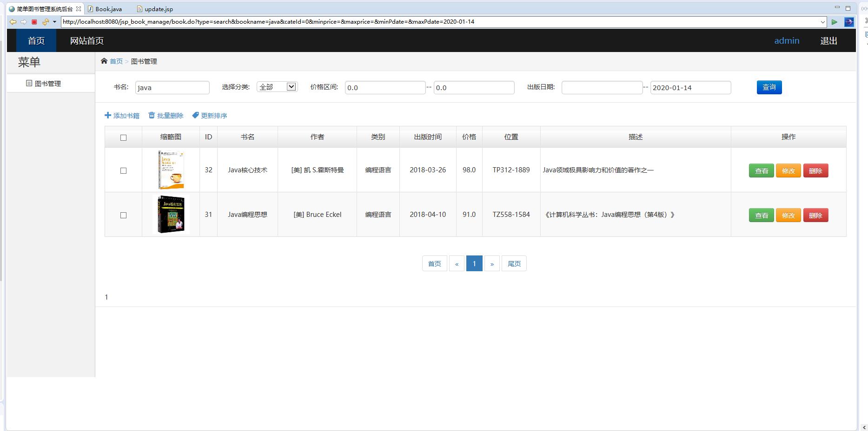The image size is (868, 431).
Task: Click the tag icon beside 更新排序
Action: (195, 115)
